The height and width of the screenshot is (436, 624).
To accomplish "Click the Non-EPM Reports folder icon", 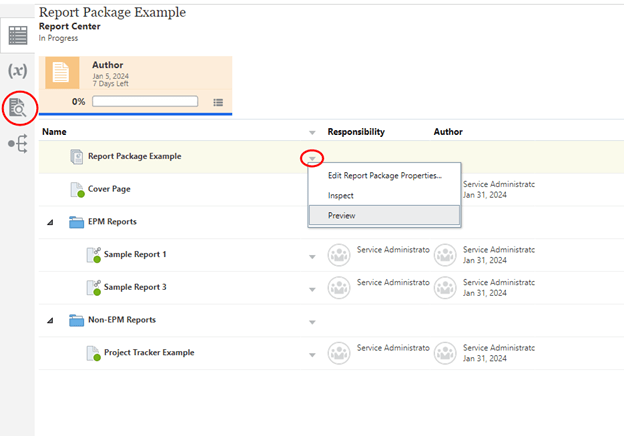I will [x=77, y=320].
